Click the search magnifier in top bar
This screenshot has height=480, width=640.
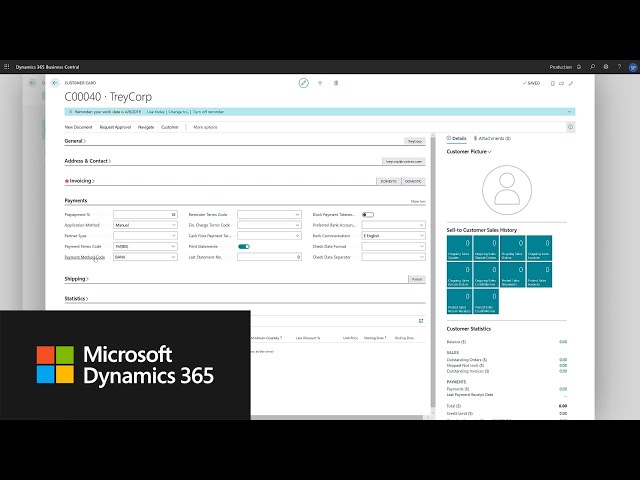[x=592, y=67]
